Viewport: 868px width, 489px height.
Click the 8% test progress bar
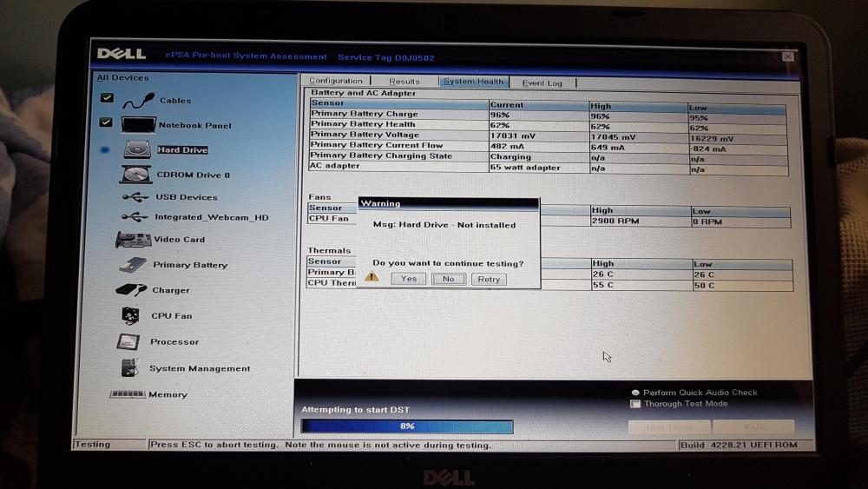(407, 426)
